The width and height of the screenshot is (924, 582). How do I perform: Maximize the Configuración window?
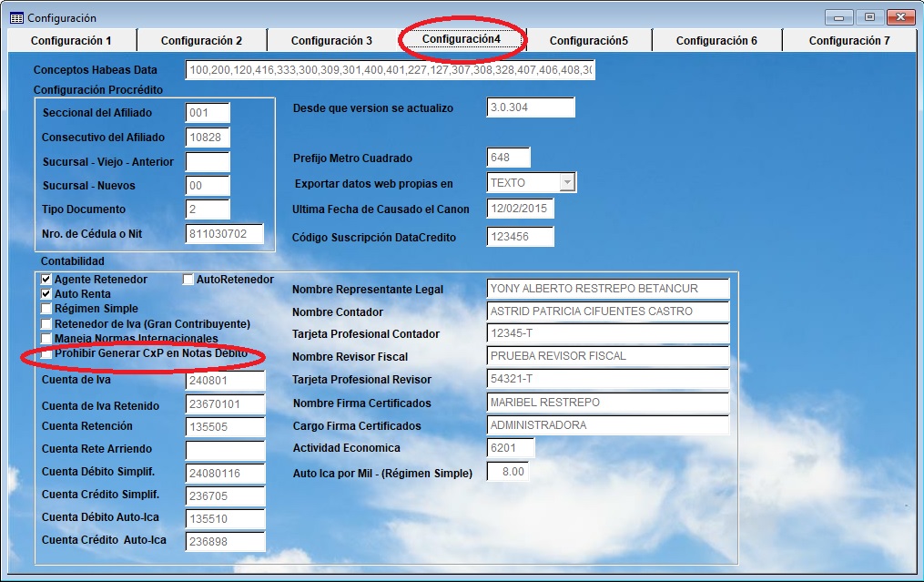pos(869,17)
